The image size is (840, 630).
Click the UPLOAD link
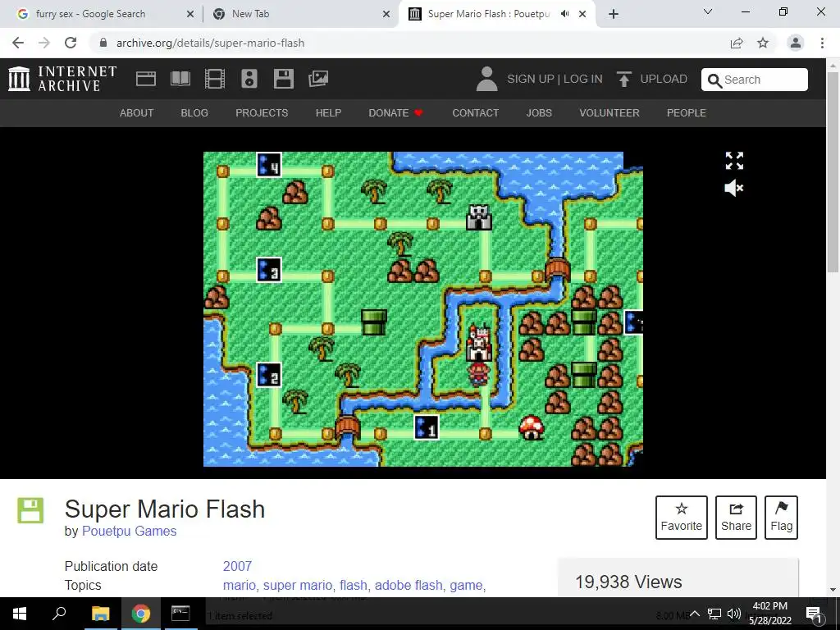(663, 79)
